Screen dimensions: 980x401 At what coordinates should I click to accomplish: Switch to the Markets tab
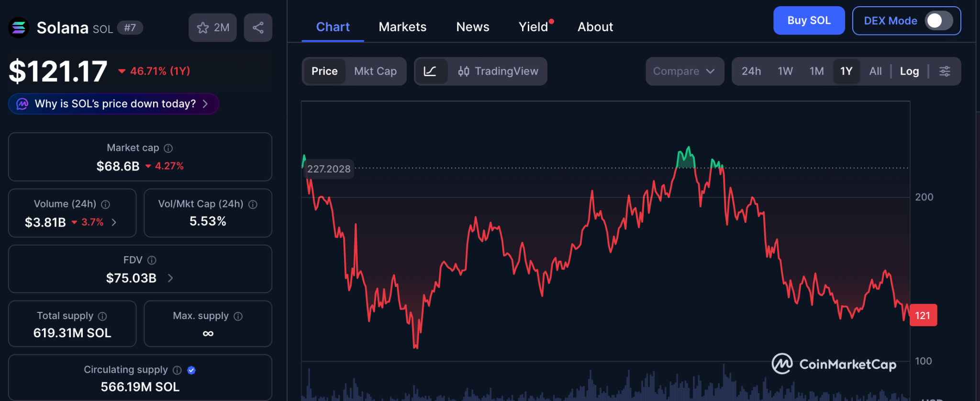click(x=402, y=27)
